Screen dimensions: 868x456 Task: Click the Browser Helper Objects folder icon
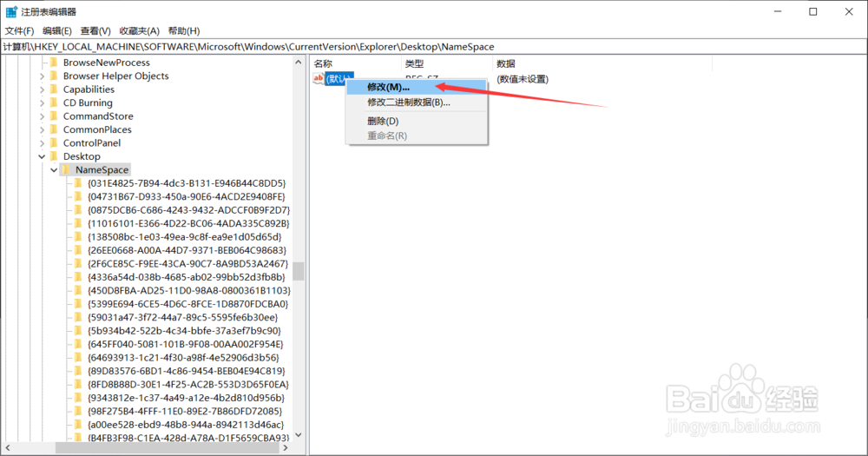click(x=54, y=76)
